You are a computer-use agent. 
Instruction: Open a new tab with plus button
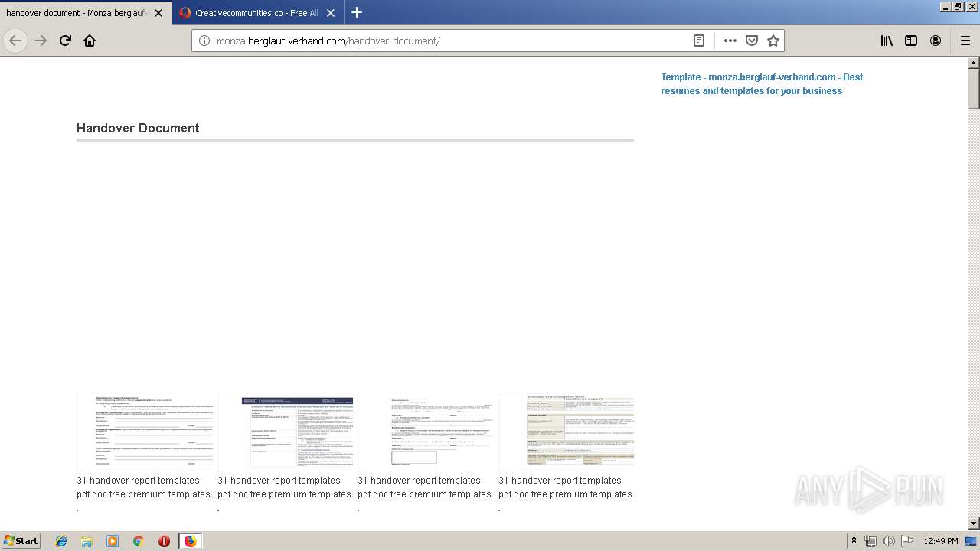click(357, 12)
